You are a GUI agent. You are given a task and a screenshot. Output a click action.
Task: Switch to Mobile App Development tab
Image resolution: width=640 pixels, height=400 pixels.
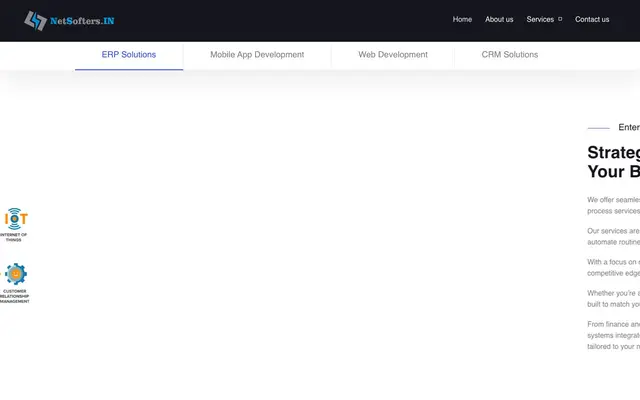click(257, 55)
